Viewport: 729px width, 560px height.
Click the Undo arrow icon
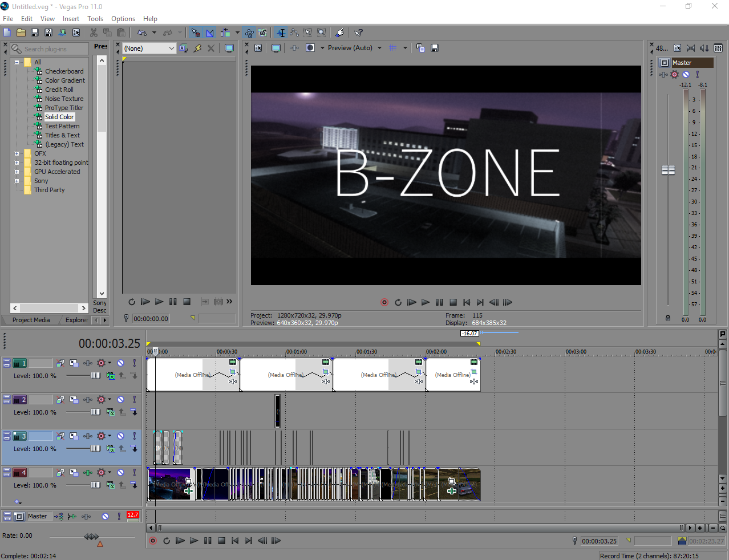[141, 33]
